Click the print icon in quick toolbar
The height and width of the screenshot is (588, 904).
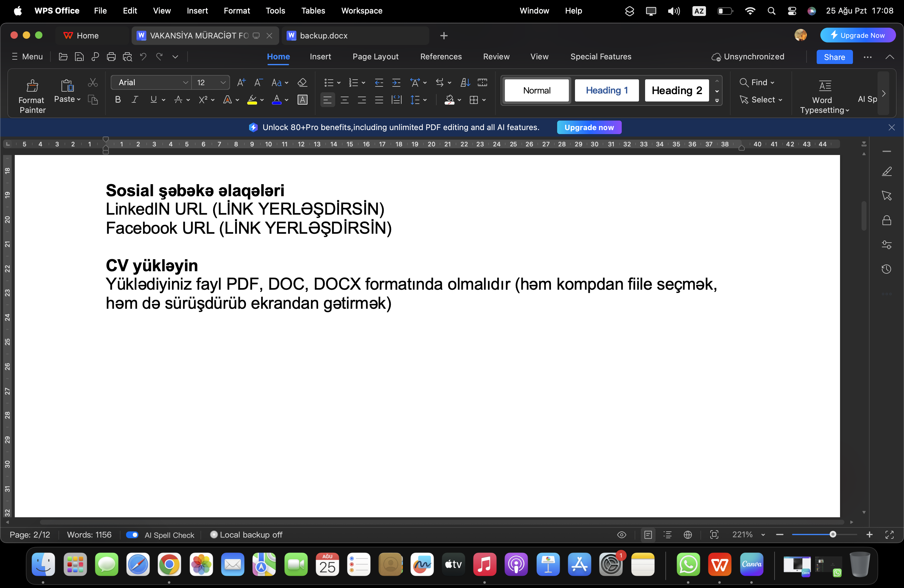click(x=111, y=57)
